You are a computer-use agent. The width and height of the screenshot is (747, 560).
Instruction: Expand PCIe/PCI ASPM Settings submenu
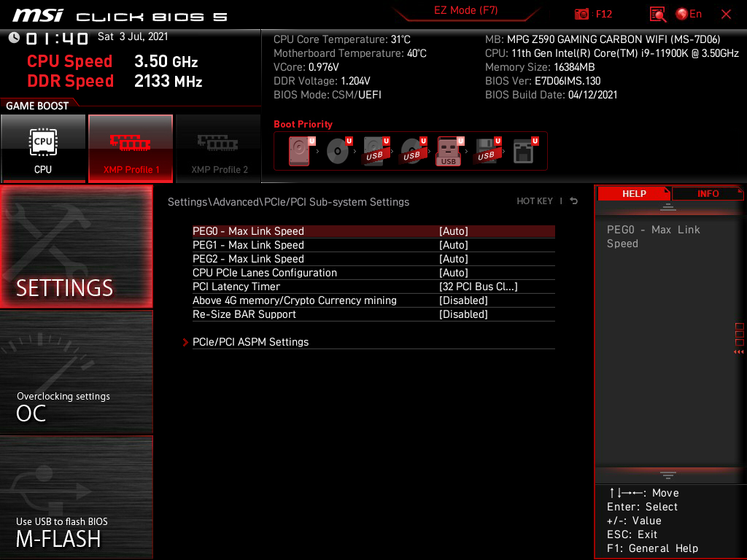pyautogui.click(x=373, y=342)
